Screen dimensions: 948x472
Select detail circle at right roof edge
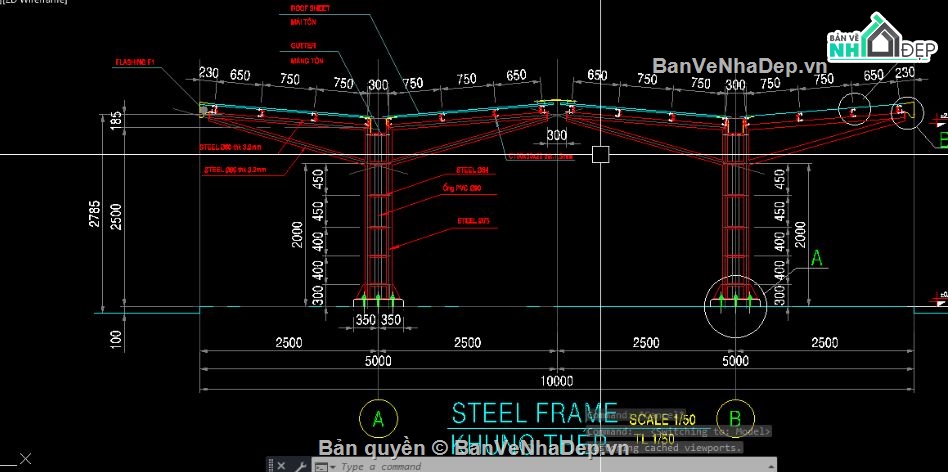point(908,113)
